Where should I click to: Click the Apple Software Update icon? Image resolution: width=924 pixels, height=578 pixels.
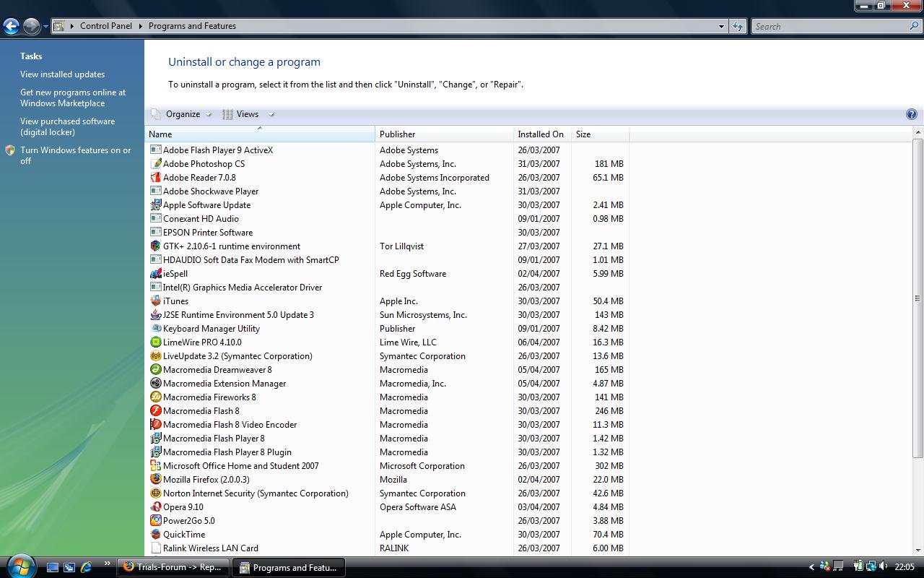[155, 205]
